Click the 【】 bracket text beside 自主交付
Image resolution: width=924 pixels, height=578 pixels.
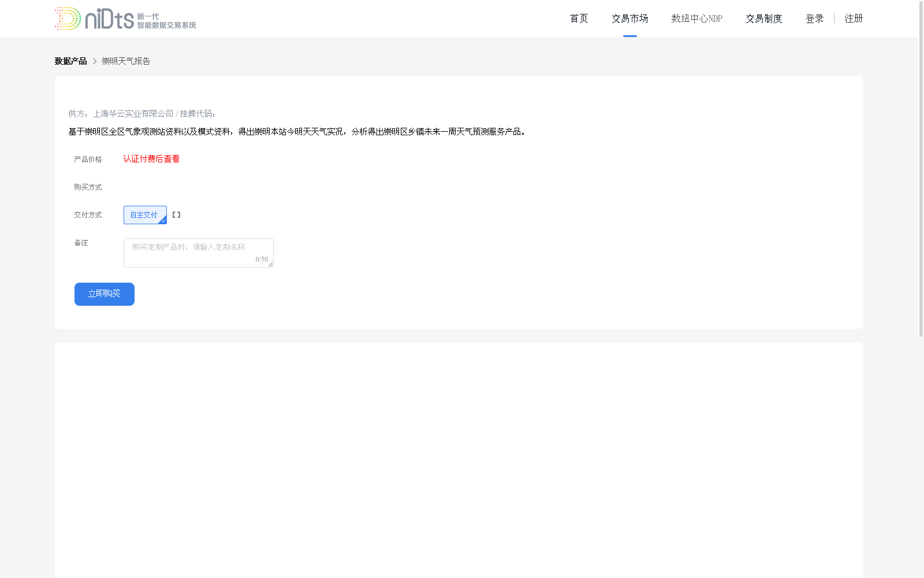(177, 215)
